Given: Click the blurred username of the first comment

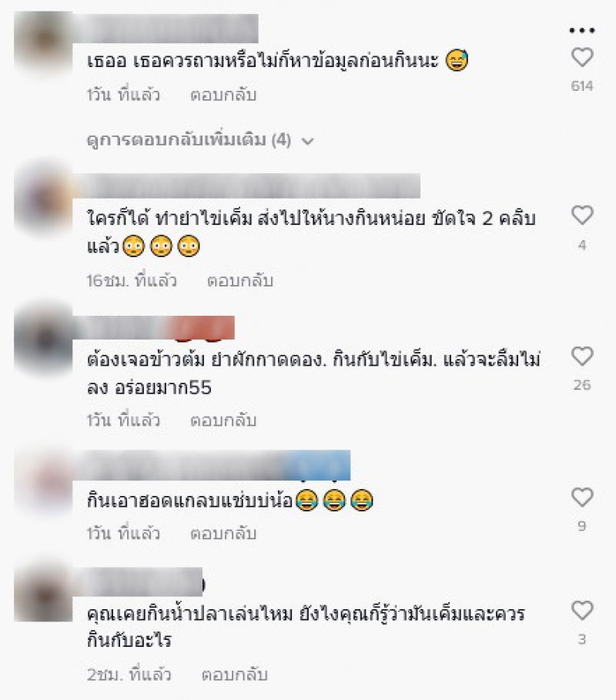Looking at the screenshot, I should (x=166, y=28).
